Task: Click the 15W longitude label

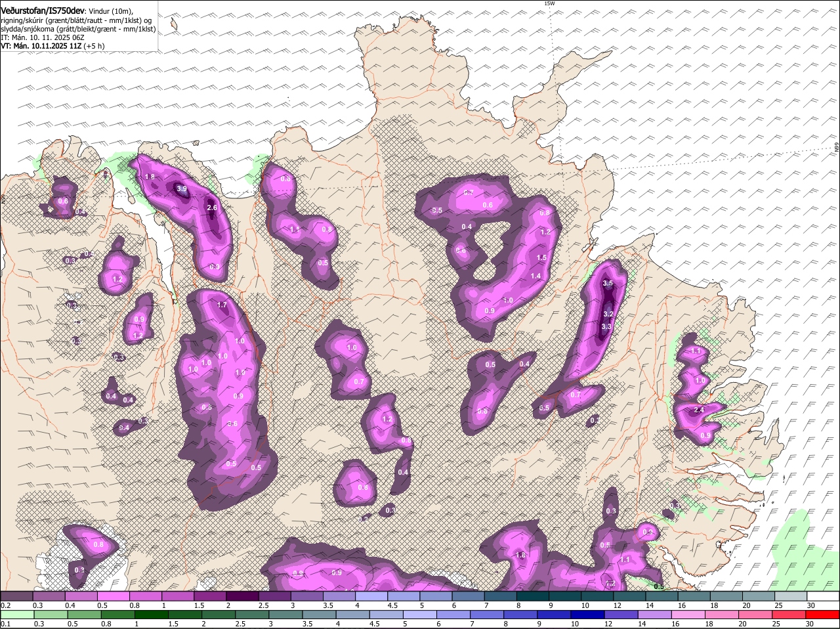Action: [x=549, y=4]
